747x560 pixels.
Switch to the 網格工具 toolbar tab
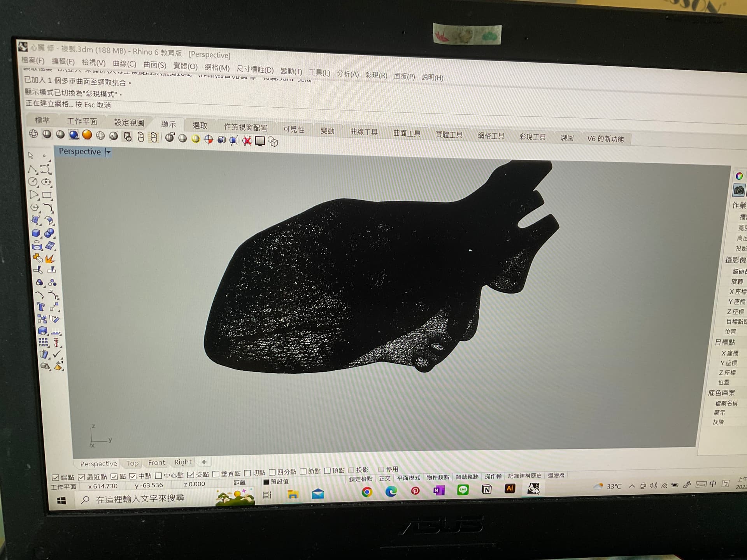click(x=491, y=136)
